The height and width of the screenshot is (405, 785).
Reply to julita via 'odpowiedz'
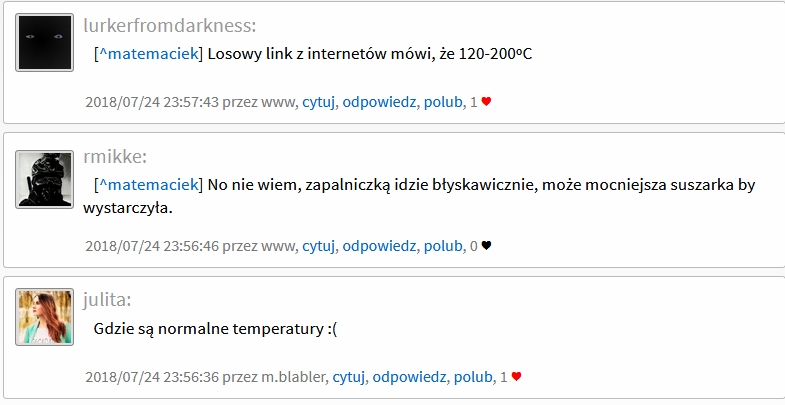coord(409,377)
